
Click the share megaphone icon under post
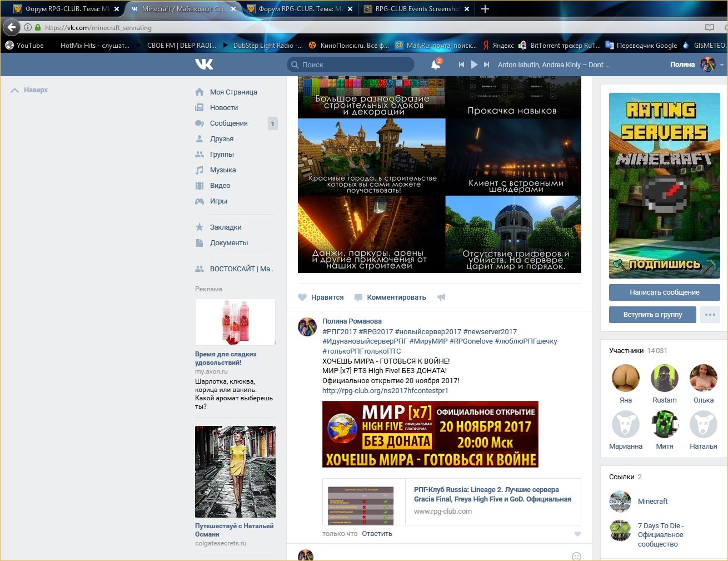click(x=441, y=297)
